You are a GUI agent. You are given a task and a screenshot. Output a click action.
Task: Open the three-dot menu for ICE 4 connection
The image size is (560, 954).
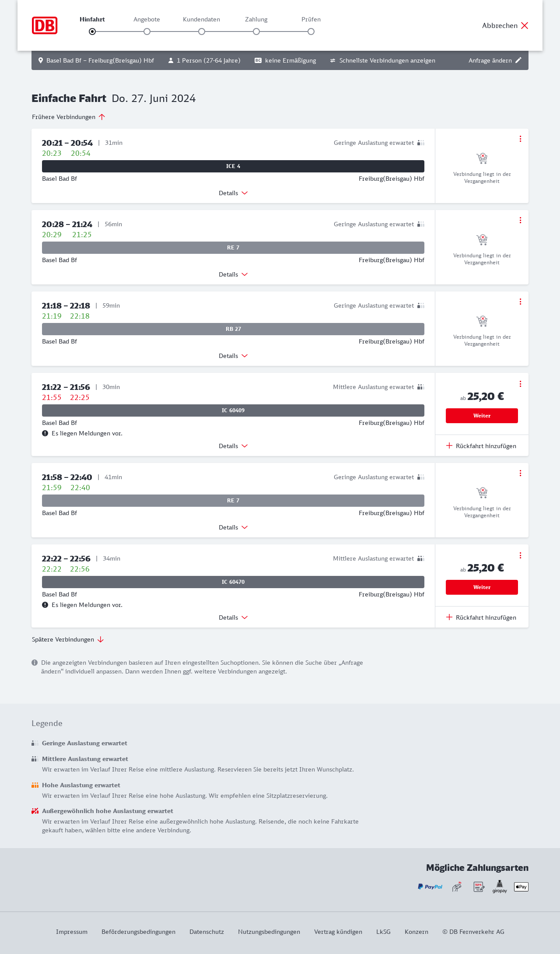(x=520, y=139)
